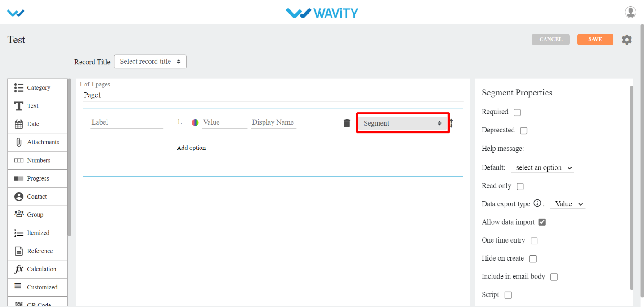This screenshot has width=644, height=307.
Task: Click the Calculation label in sidebar
Action: [42, 269]
